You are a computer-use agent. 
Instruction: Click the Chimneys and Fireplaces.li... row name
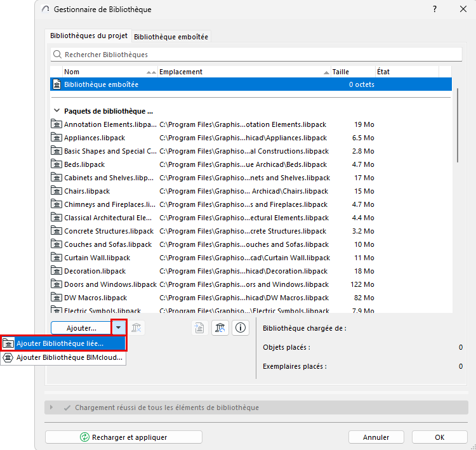click(110, 204)
